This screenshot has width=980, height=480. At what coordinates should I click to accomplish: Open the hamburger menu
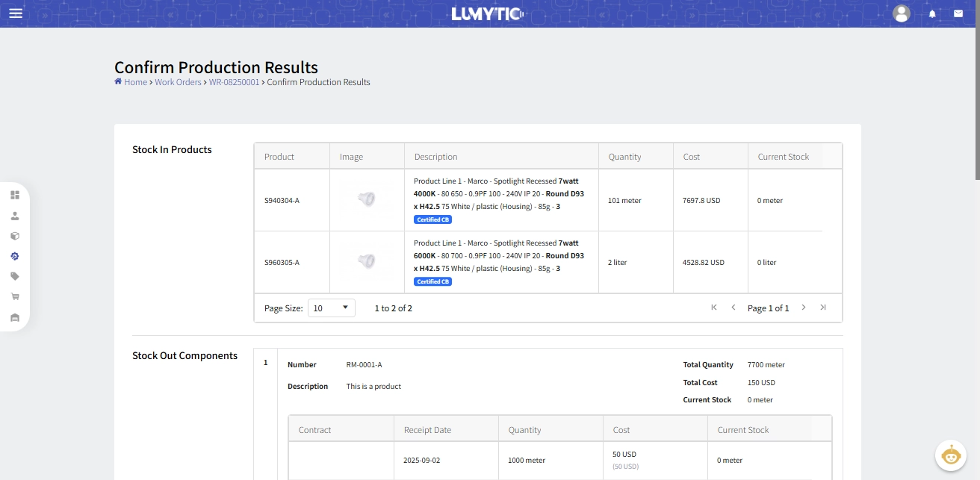click(16, 13)
